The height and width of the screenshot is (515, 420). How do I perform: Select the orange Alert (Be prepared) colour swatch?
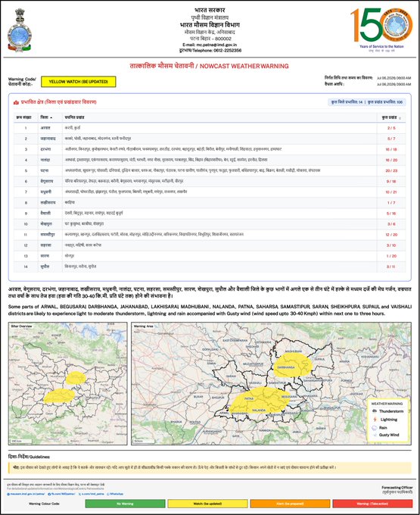(x=290, y=504)
